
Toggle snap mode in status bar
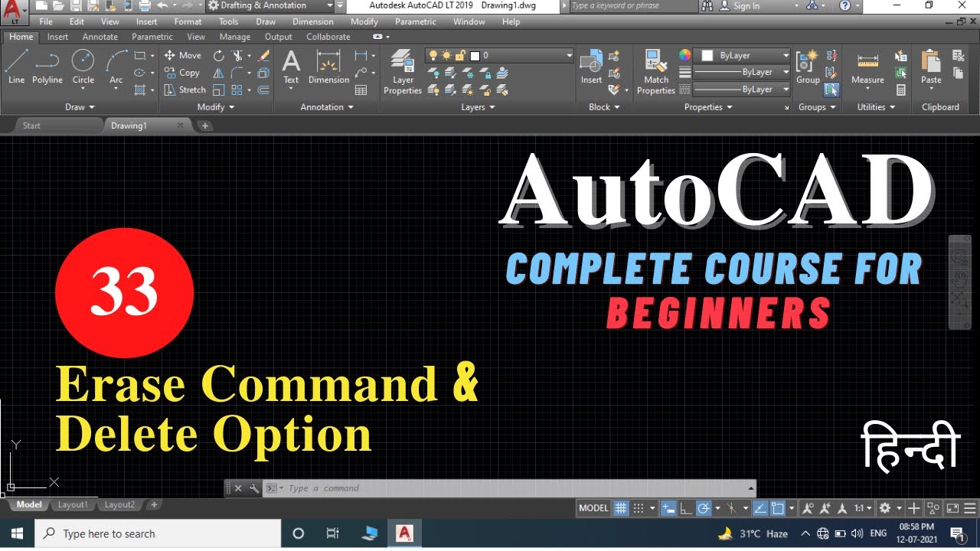(x=639, y=508)
